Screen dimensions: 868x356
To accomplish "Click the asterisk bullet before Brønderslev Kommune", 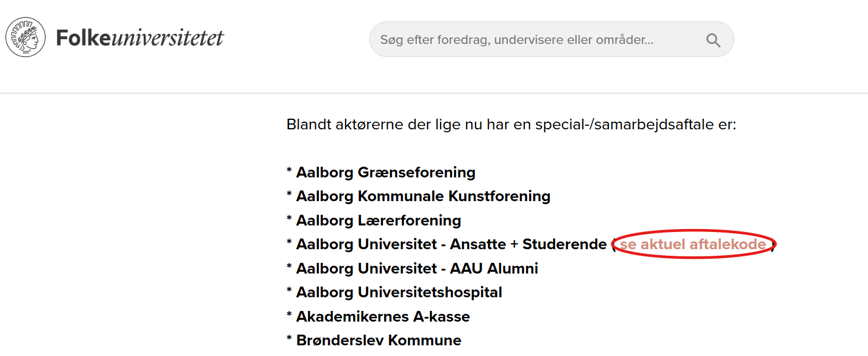I will (x=289, y=340).
